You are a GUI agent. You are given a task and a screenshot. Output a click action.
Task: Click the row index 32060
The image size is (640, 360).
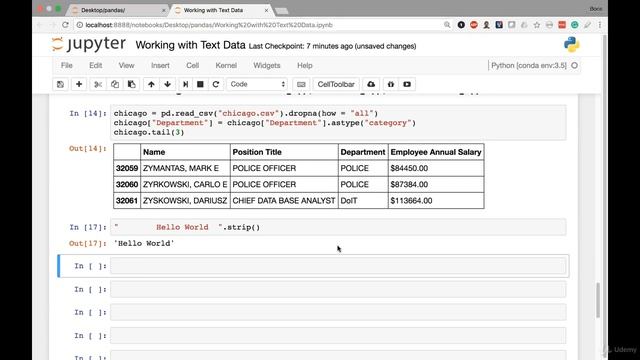(127, 184)
